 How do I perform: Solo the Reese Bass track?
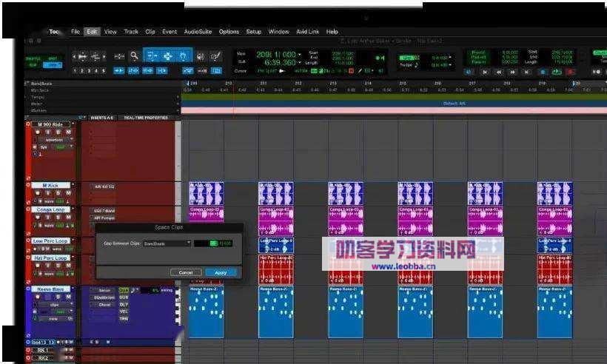(x=58, y=297)
